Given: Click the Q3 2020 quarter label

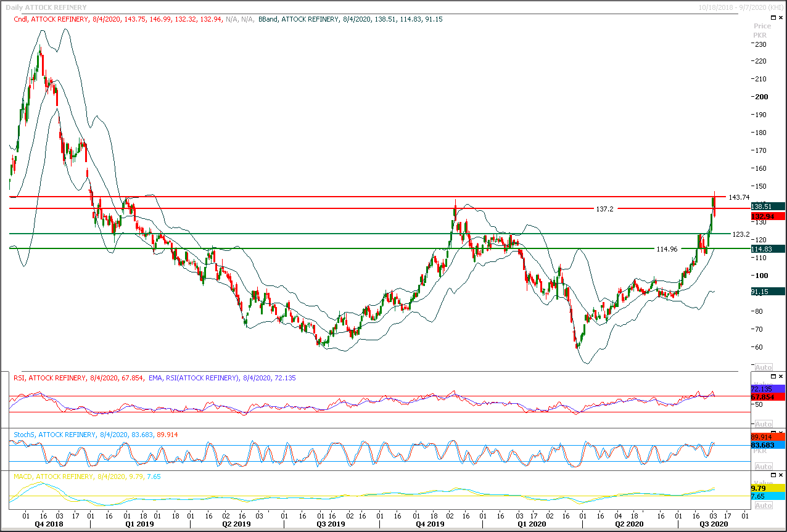Looking at the screenshot, I should click(x=714, y=525).
